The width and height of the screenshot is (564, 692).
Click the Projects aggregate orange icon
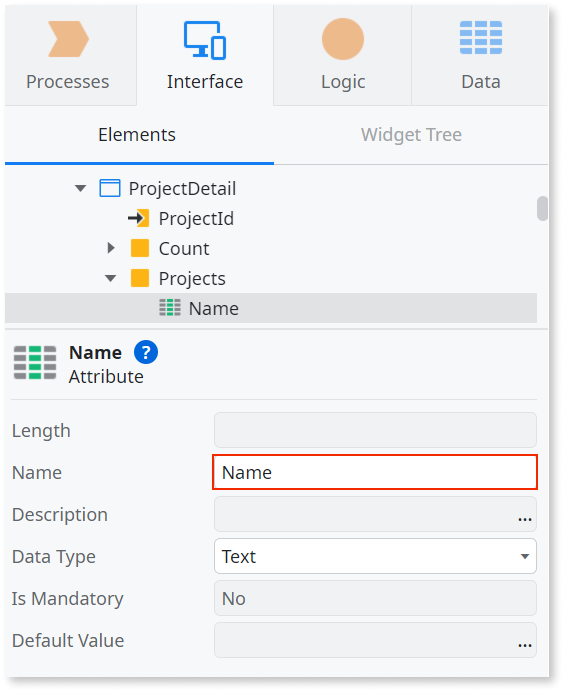click(140, 278)
